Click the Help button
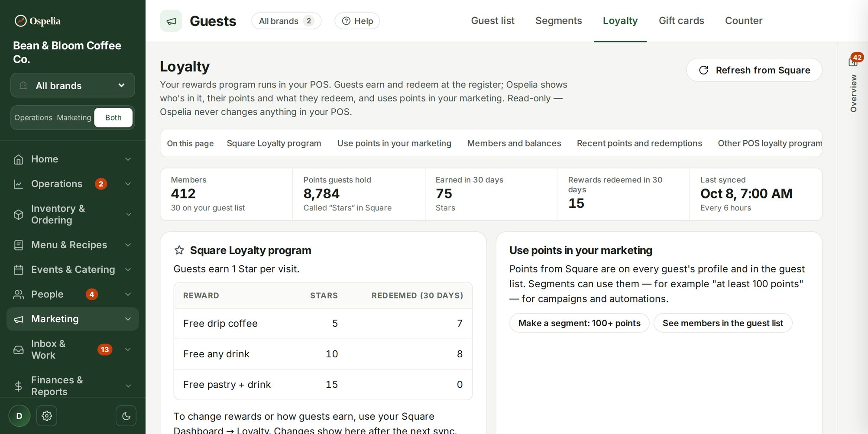This screenshot has width=868, height=434. tap(357, 21)
